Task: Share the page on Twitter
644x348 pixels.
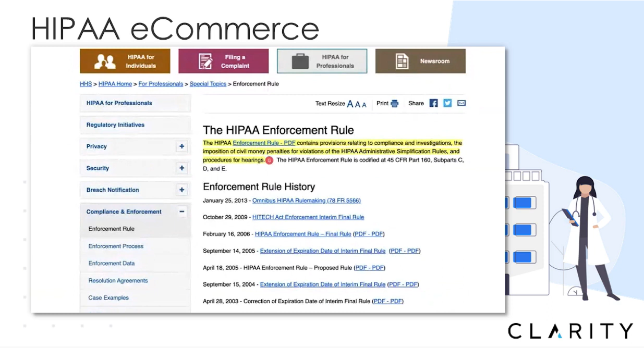Action: pyautogui.click(x=447, y=103)
